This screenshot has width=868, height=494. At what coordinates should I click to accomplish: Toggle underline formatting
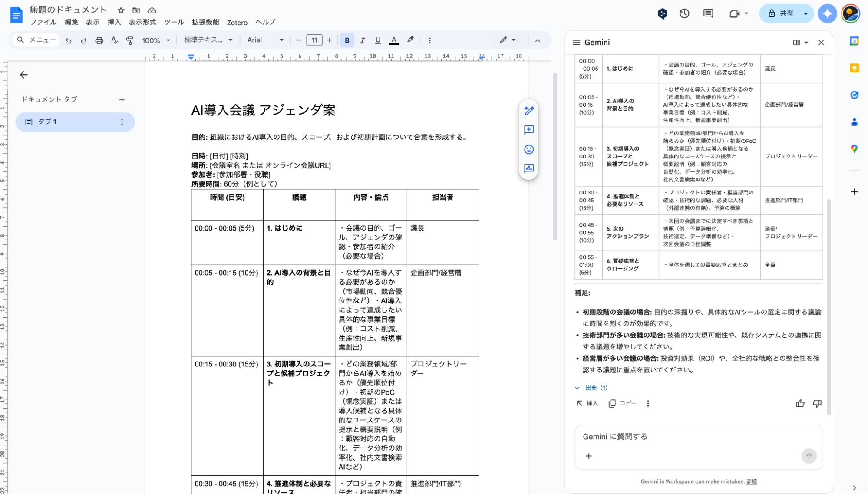point(378,40)
